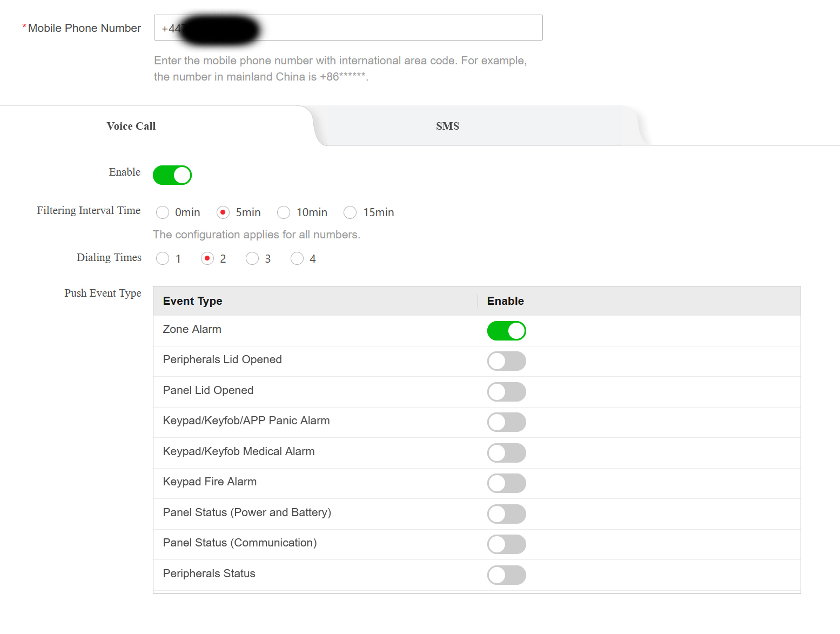Turn on Panel Status Power and Battery
840x634 pixels.
506,514
